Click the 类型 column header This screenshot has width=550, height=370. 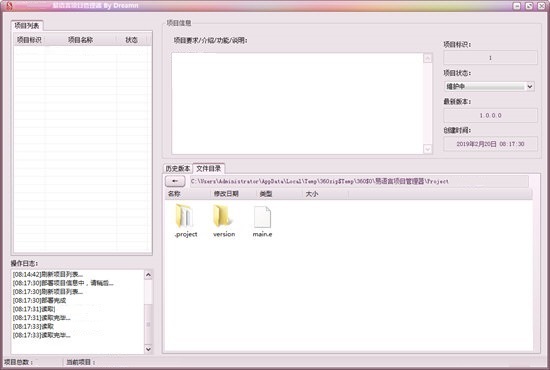(279, 194)
